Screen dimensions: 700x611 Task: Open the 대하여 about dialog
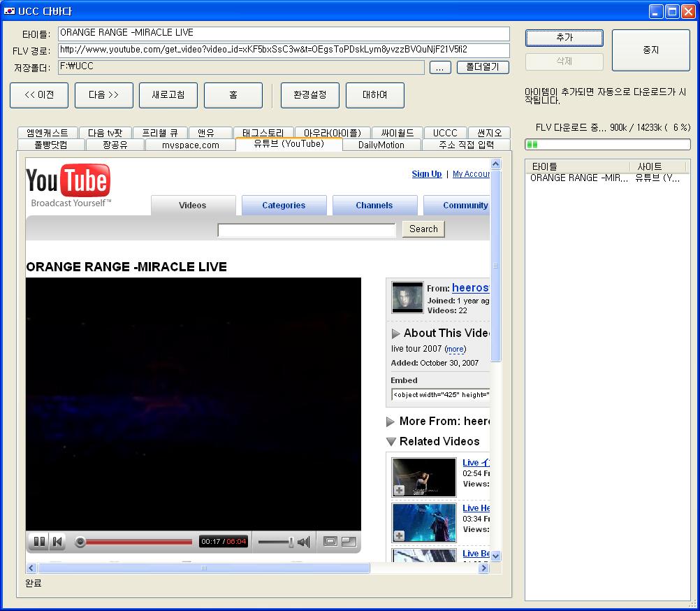tap(375, 95)
